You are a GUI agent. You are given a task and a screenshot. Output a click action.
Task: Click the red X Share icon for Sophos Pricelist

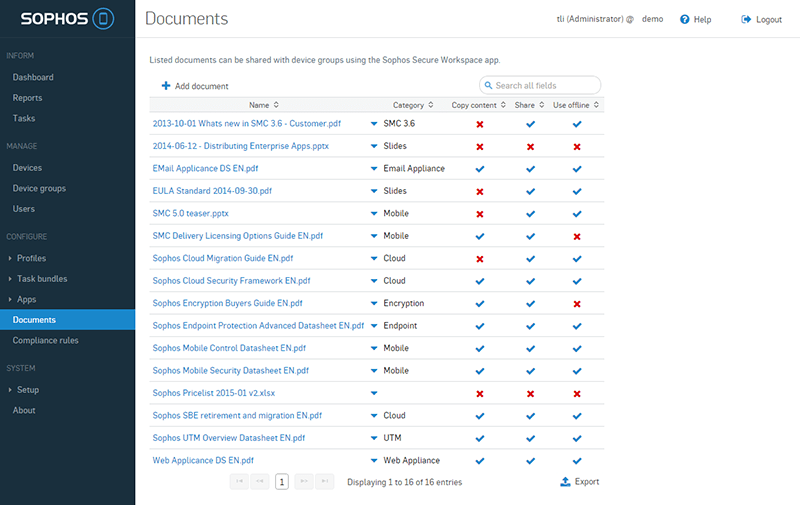tap(530, 394)
